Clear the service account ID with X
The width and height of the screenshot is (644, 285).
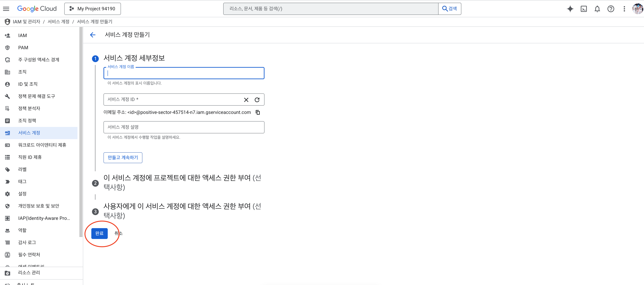click(x=246, y=100)
